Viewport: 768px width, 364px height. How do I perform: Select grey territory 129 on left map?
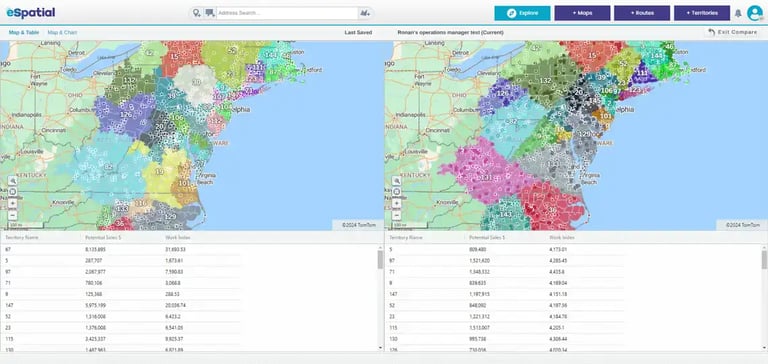point(170,217)
